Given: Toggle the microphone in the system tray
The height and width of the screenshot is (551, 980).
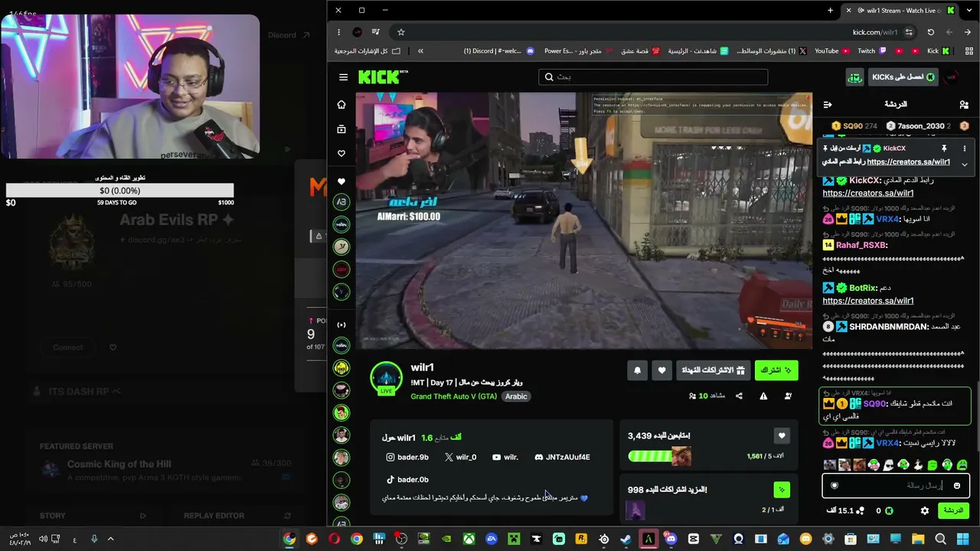Looking at the screenshot, I should [x=94, y=540].
